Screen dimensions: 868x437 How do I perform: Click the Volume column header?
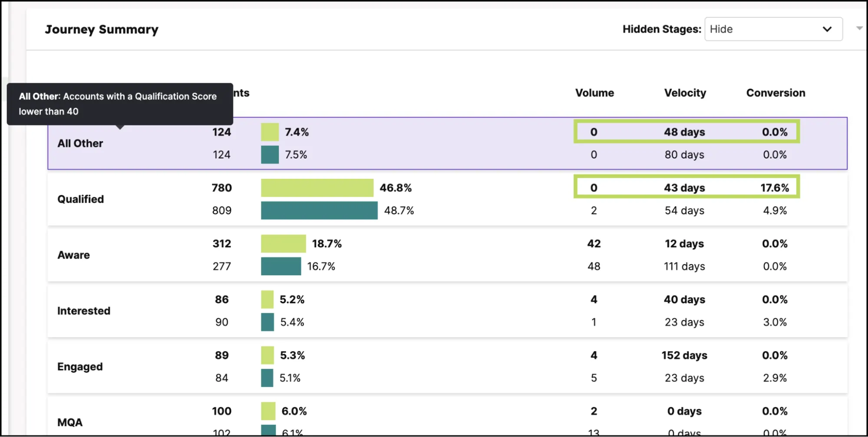(594, 93)
